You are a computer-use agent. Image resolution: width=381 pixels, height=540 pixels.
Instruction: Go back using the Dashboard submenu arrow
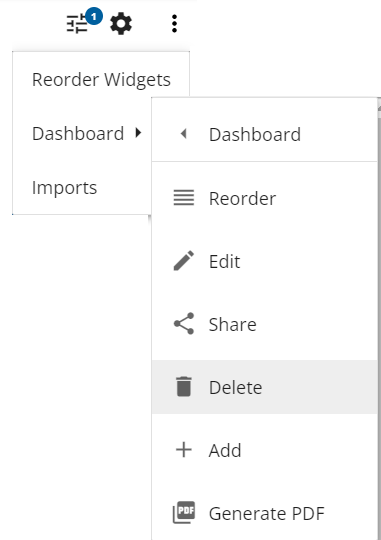pyautogui.click(x=184, y=134)
